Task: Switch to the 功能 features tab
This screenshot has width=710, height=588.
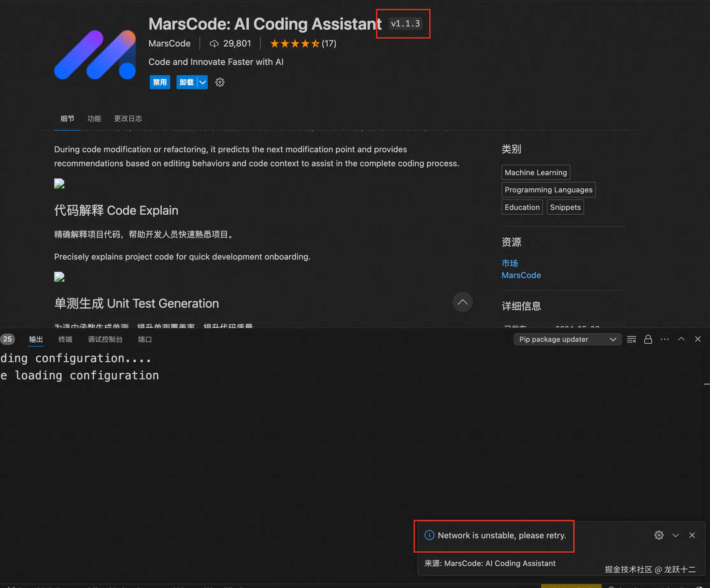Action: tap(94, 118)
